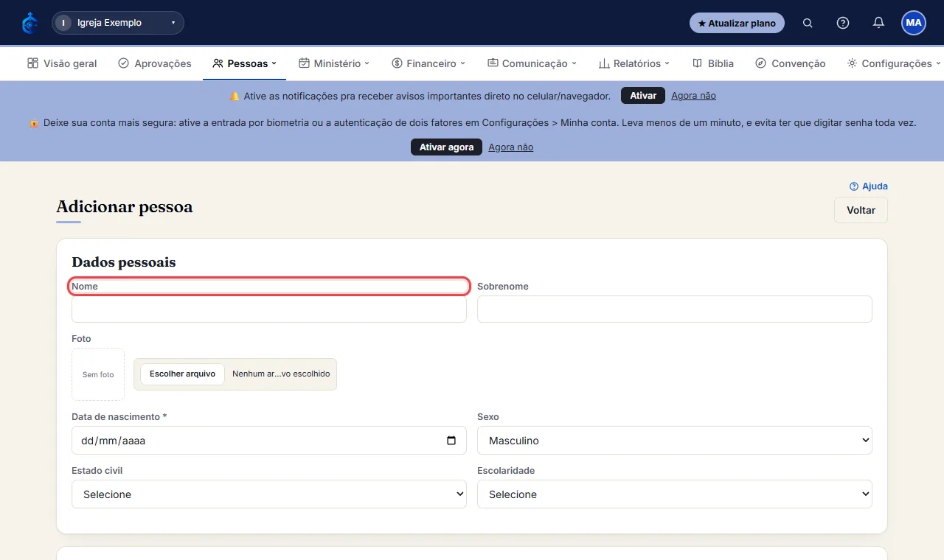Click Ativar for notifications

click(x=643, y=96)
